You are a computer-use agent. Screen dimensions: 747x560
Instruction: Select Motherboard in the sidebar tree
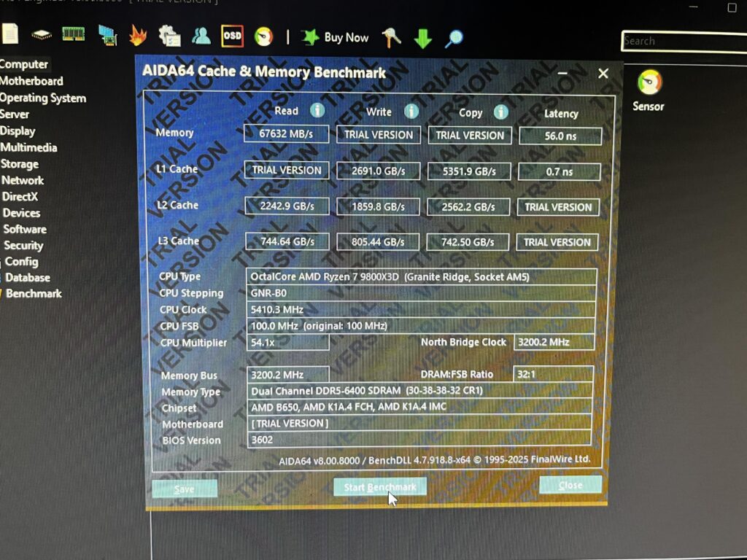(x=31, y=81)
